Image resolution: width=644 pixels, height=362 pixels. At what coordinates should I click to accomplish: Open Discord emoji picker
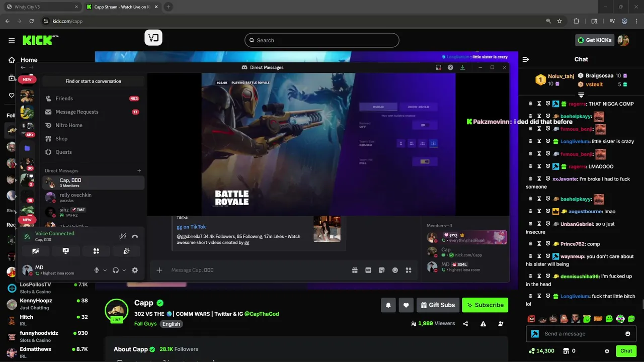coord(395,270)
